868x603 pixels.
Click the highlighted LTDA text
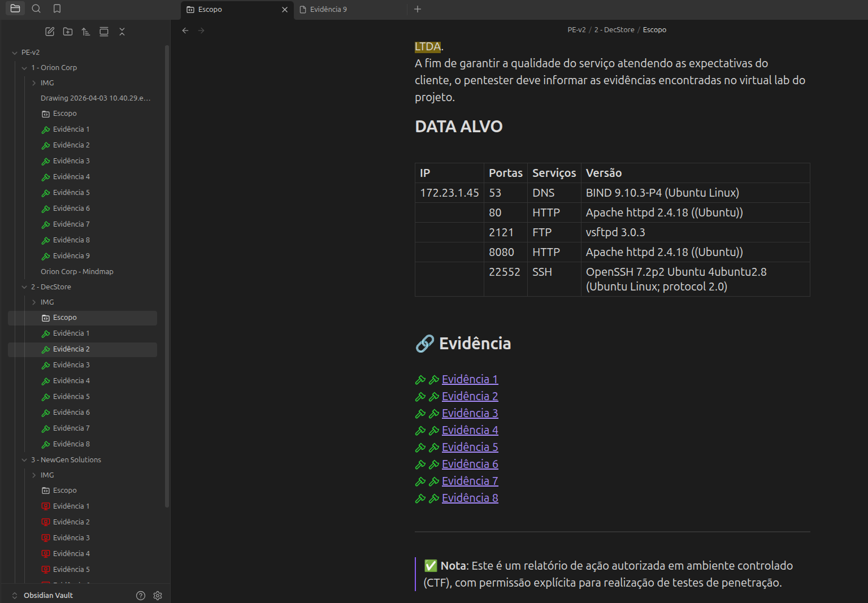point(428,46)
